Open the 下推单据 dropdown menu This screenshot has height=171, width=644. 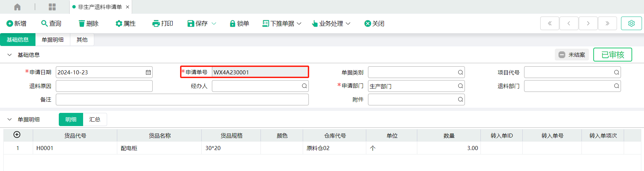[282, 23]
